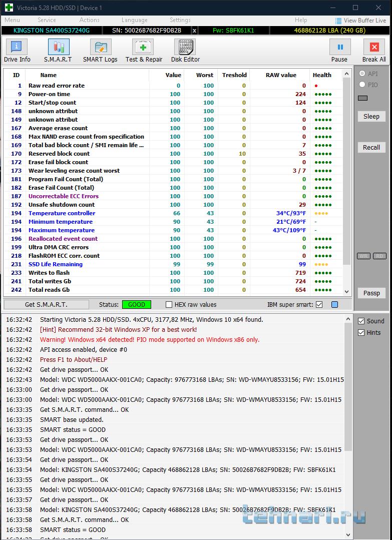392x540 pixels.
Task: Launch the Disk Editor
Action: coord(185,51)
